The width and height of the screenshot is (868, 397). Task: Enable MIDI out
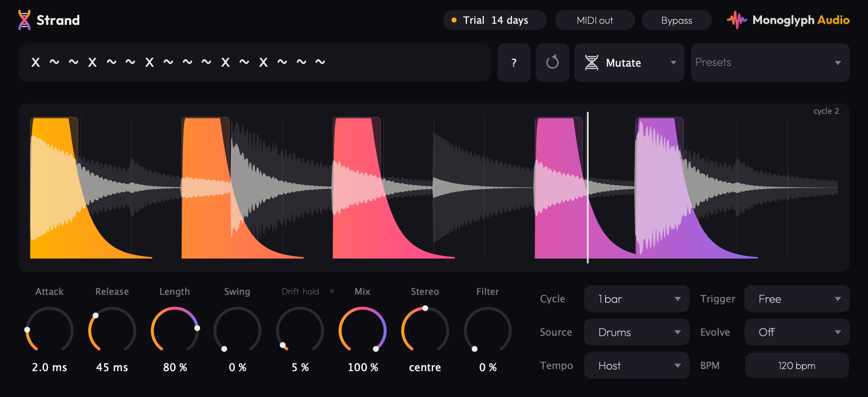click(x=595, y=20)
